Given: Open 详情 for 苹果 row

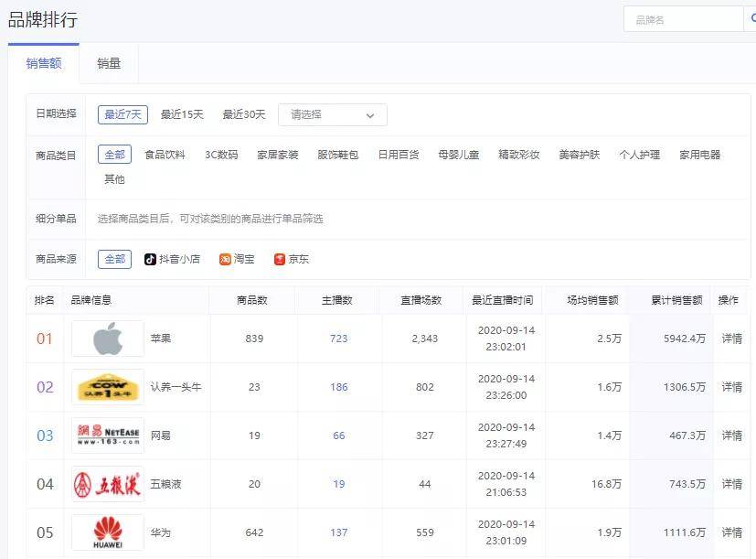Looking at the screenshot, I should 731,339.
